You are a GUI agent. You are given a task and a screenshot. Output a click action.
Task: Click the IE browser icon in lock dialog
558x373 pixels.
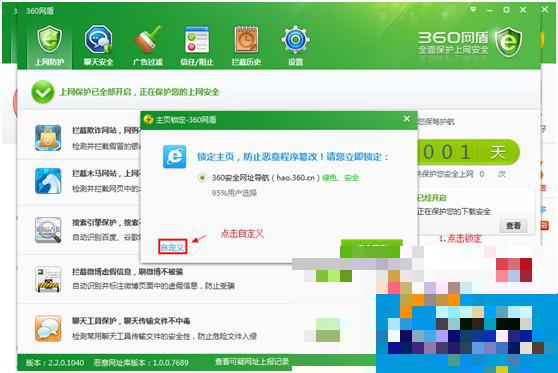(174, 157)
